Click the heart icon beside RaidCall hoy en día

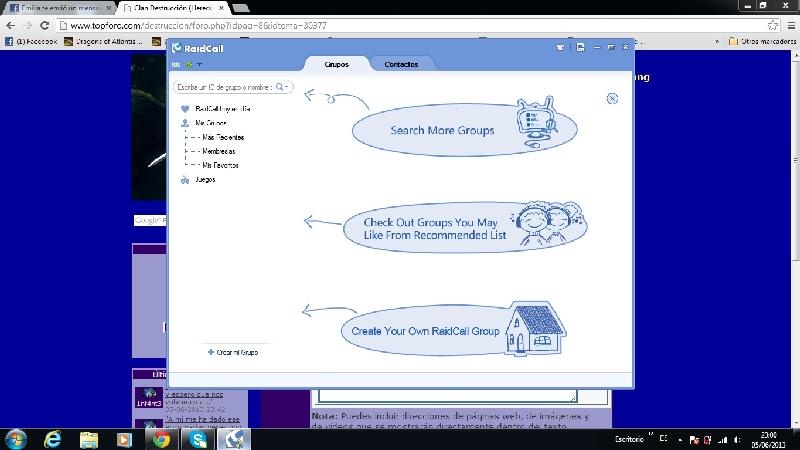[185, 109]
